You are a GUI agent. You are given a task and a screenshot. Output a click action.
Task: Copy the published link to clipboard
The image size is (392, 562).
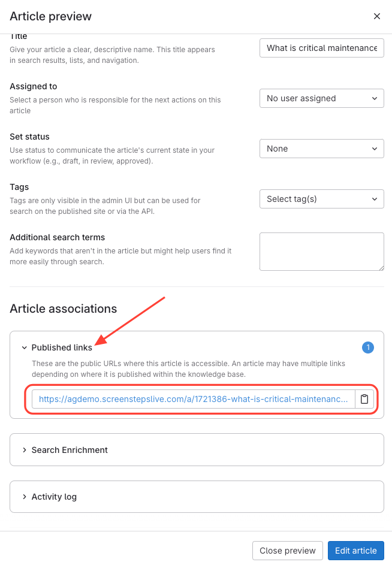pyautogui.click(x=364, y=399)
